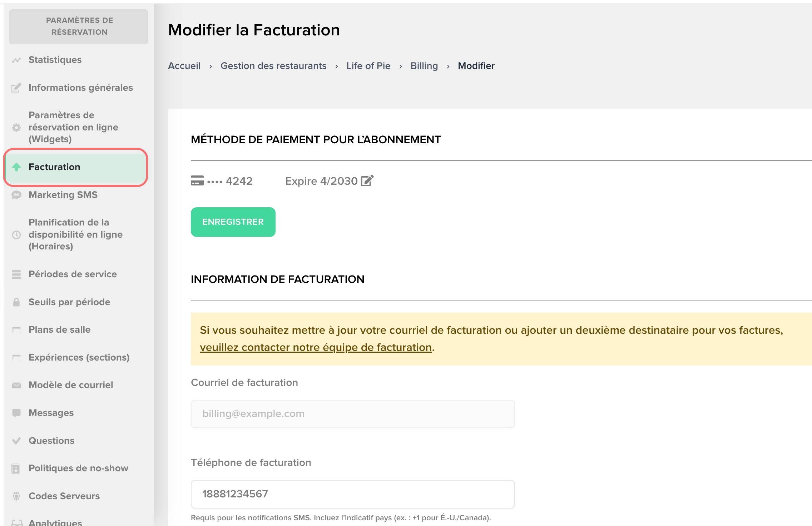The height and width of the screenshot is (526, 812).
Task: Click the gear icon for Widgets settings
Action: pyautogui.click(x=16, y=128)
